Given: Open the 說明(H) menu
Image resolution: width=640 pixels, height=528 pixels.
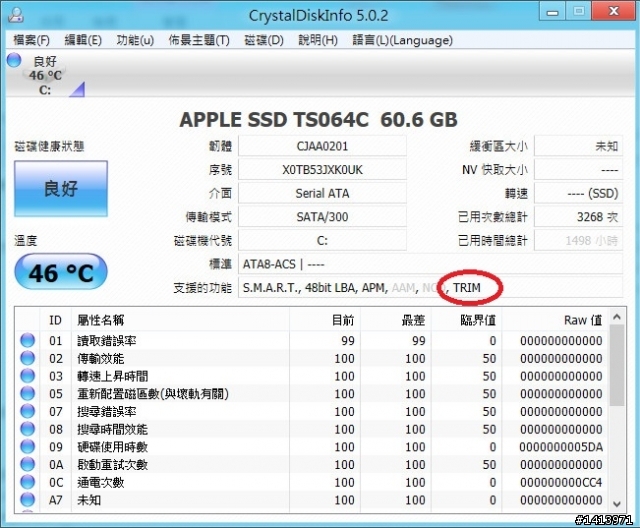Looking at the screenshot, I should tap(318, 40).
